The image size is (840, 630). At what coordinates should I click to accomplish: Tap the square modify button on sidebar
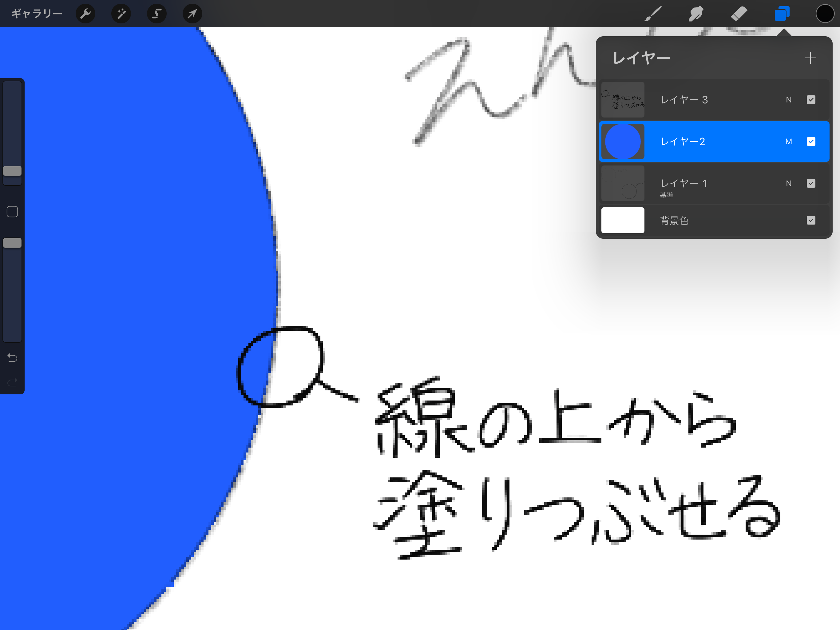click(x=12, y=212)
